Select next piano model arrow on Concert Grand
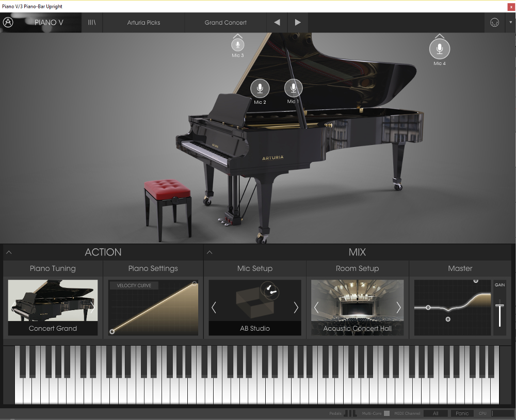 point(92,307)
